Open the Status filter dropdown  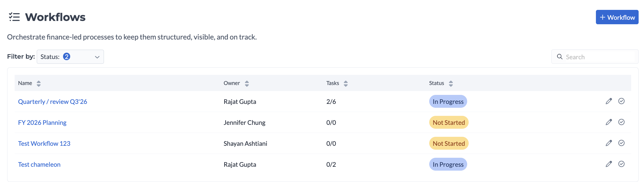[70, 57]
